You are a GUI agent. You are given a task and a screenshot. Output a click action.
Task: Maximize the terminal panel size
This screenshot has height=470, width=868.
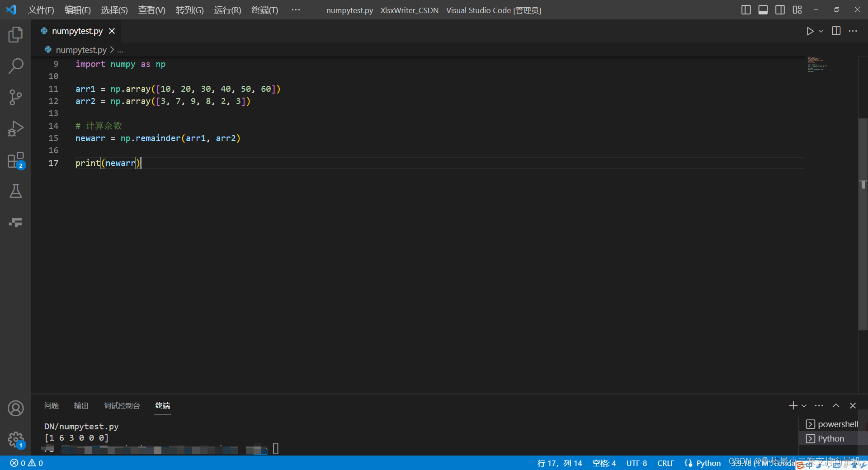(x=836, y=405)
